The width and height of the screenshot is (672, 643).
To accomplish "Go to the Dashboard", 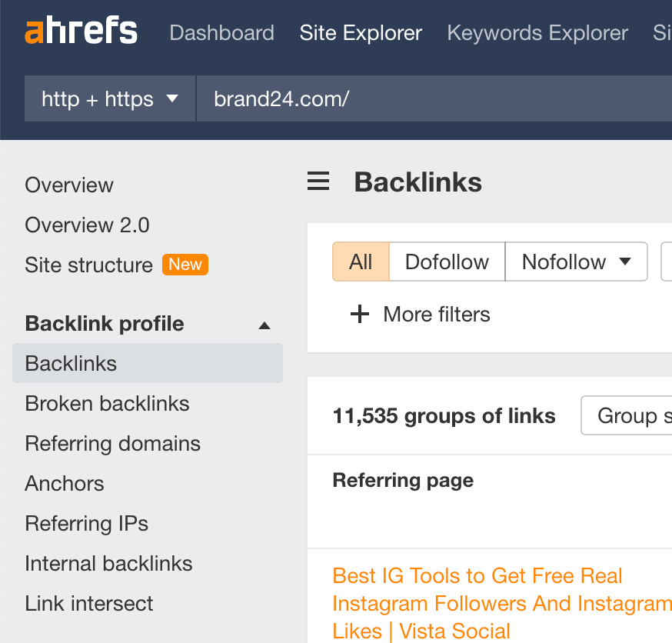I will click(221, 32).
